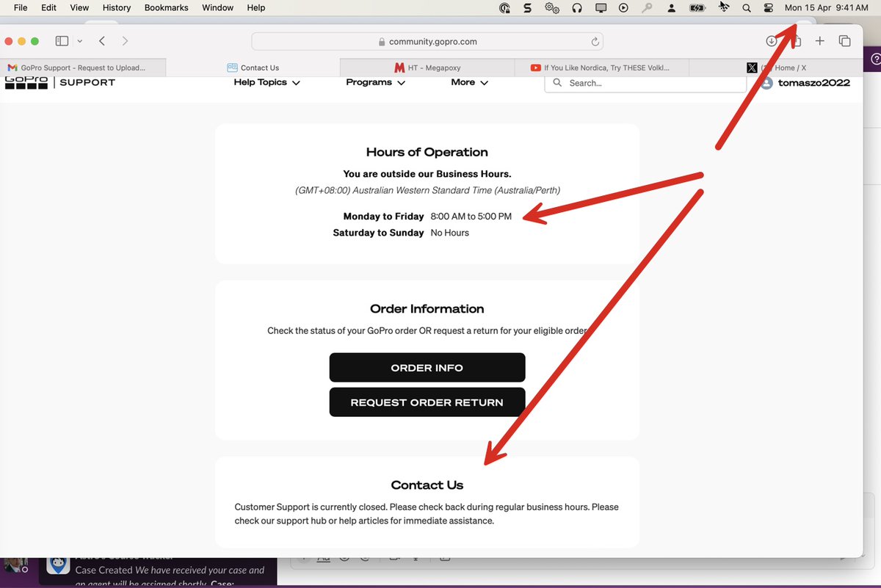
Task: Click the Hours of Operation heading
Action: (x=427, y=152)
